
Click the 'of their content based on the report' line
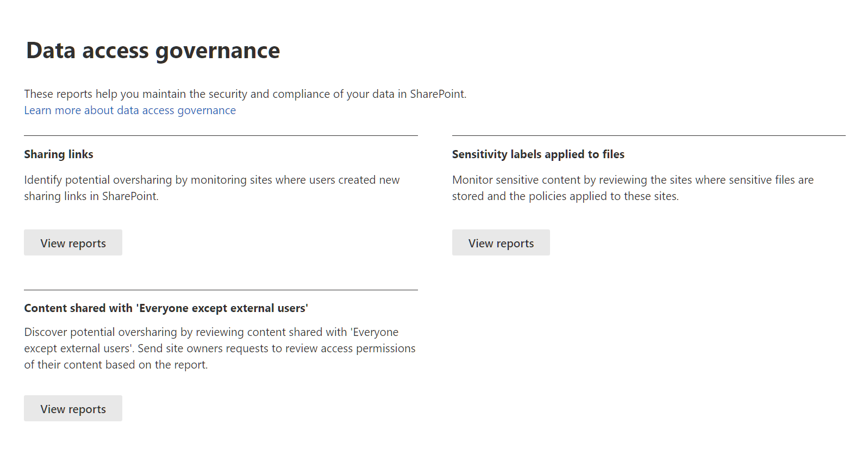(116, 365)
